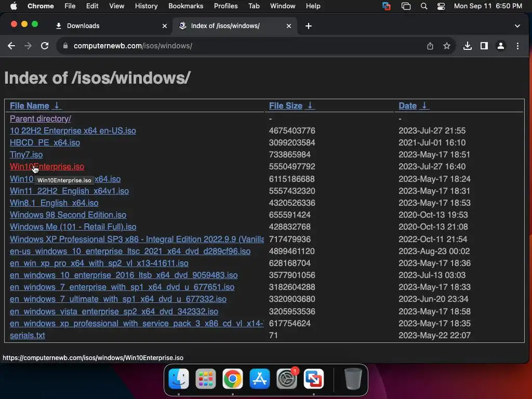
Task: Toggle the File Name sort arrow
Action: [57, 105]
